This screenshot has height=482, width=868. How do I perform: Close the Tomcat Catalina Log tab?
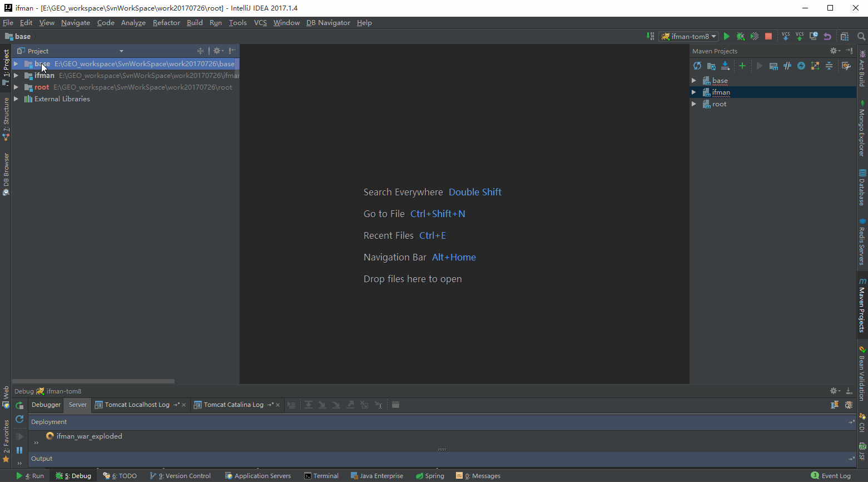pyautogui.click(x=277, y=405)
